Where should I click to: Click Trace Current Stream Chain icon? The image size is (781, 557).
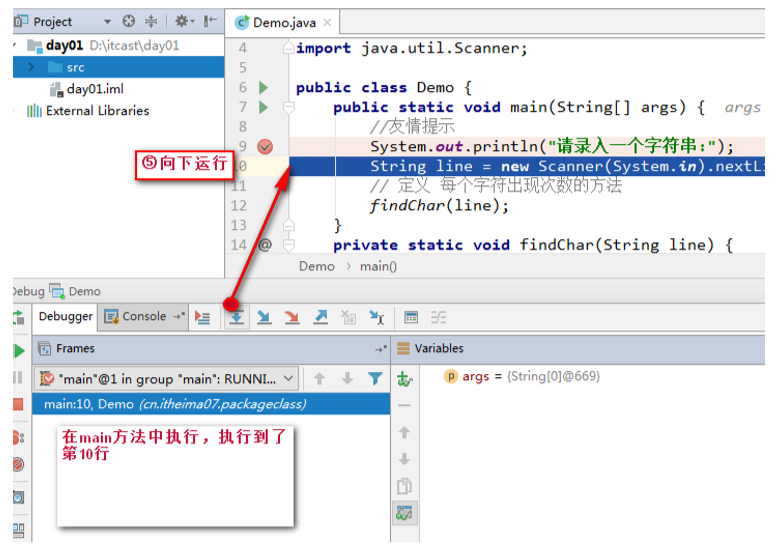click(438, 317)
